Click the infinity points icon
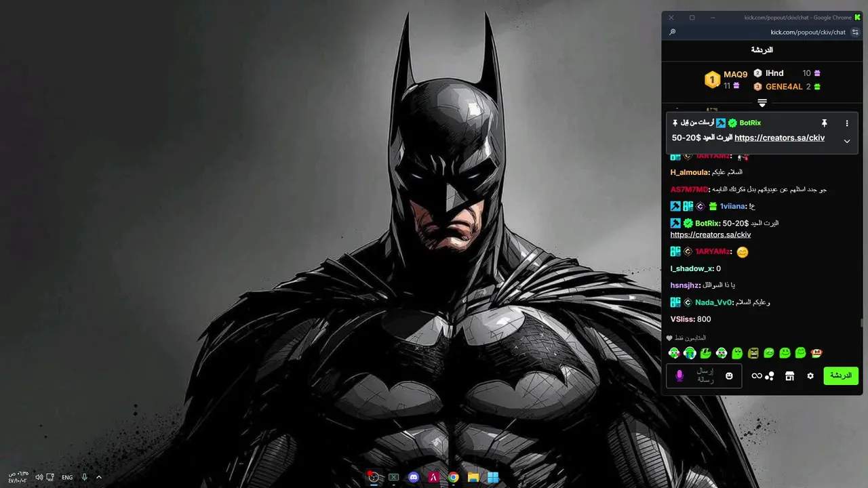The width and height of the screenshot is (868, 488). click(757, 375)
